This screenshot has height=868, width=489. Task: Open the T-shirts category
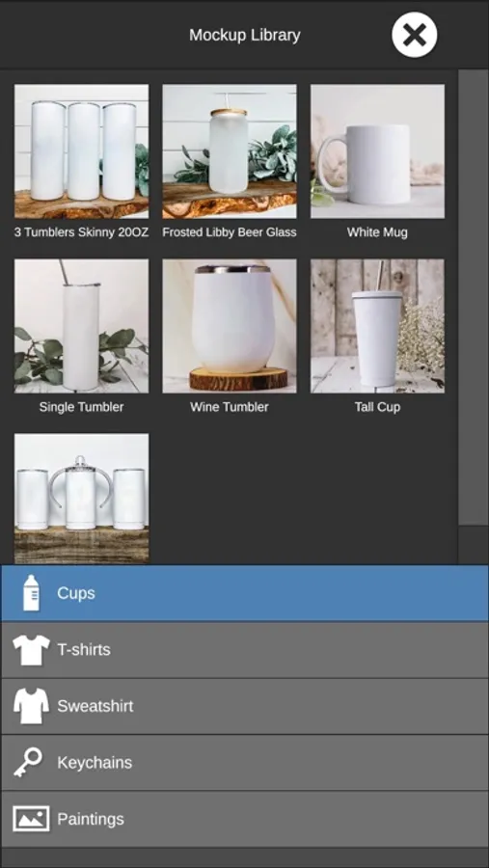[x=245, y=650]
